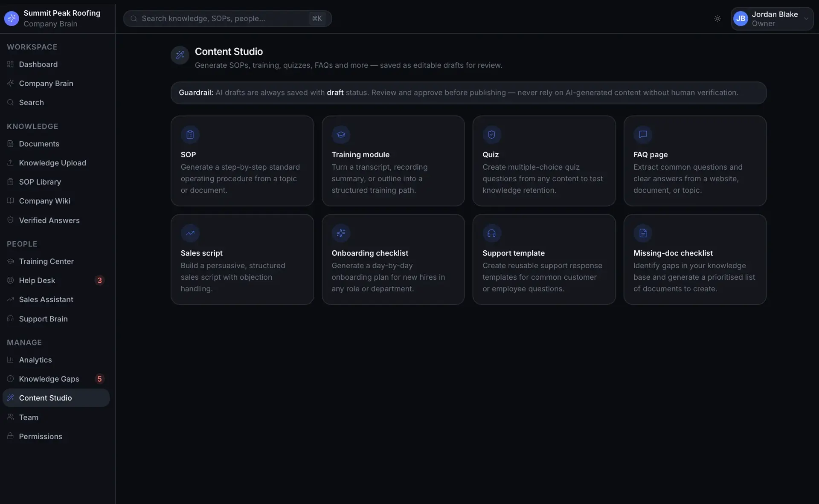Focus the knowledge search input field
The width and height of the screenshot is (819, 504).
click(227, 19)
